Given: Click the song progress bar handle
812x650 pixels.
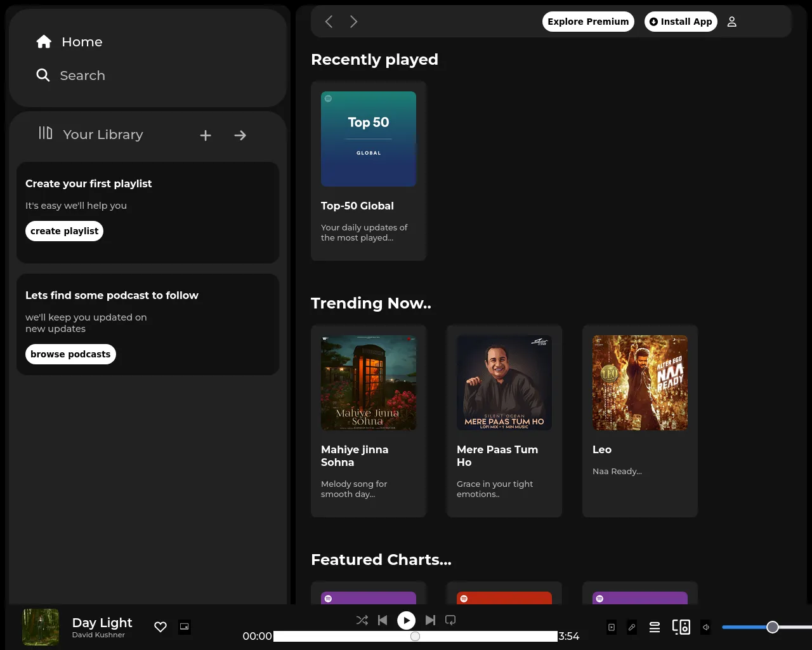Looking at the screenshot, I should 415,636.
